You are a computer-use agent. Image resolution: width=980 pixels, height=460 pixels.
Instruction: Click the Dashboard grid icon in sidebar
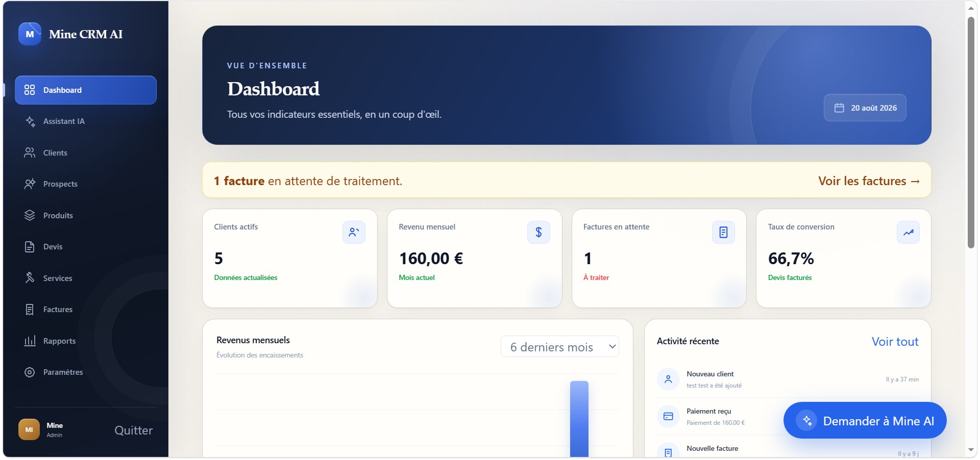click(x=30, y=90)
